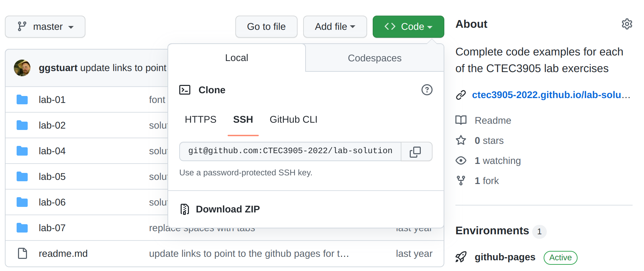Select the SSH clone option
Screen dimensions: 644x271
[243, 120]
